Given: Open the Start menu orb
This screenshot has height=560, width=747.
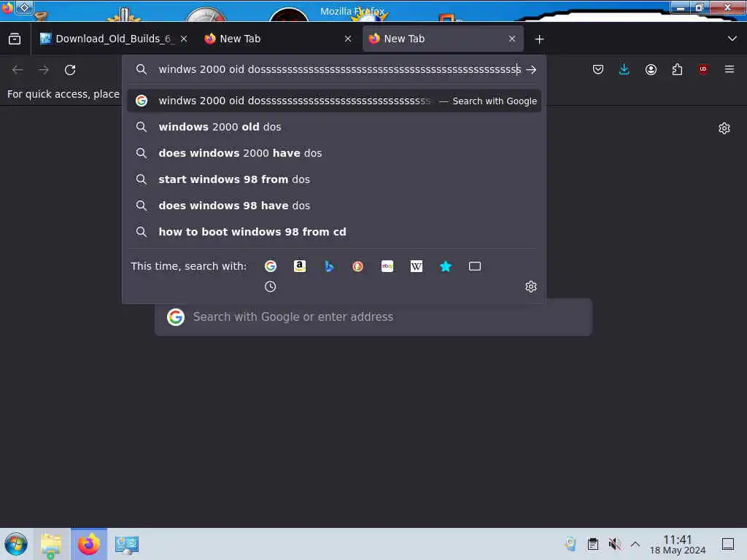Looking at the screenshot, I should (16, 544).
